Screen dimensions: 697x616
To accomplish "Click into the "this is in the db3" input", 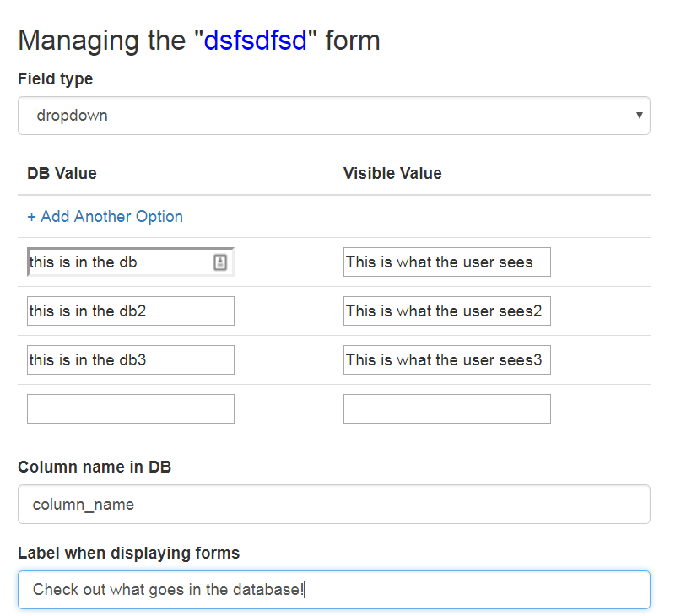I will click(x=130, y=360).
